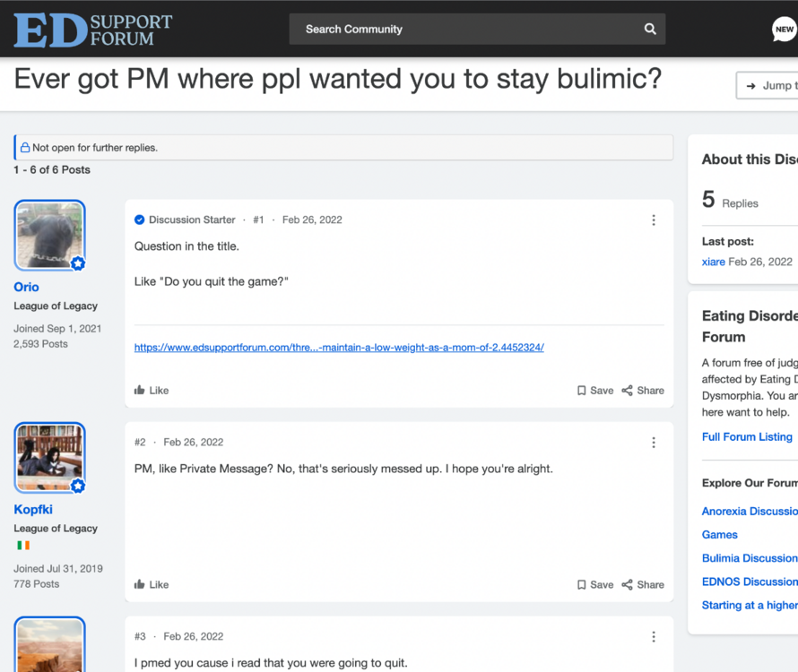Like Orio's first post

(x=152, y=390)
